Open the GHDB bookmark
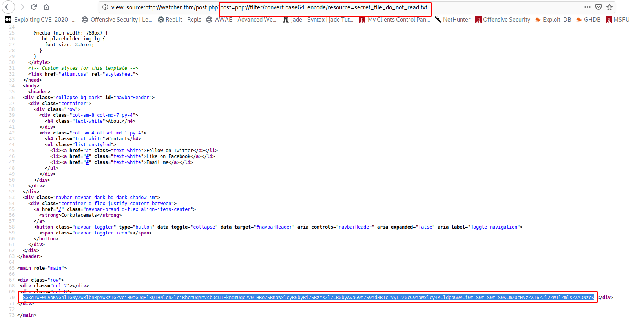 (x=588, y=20)
